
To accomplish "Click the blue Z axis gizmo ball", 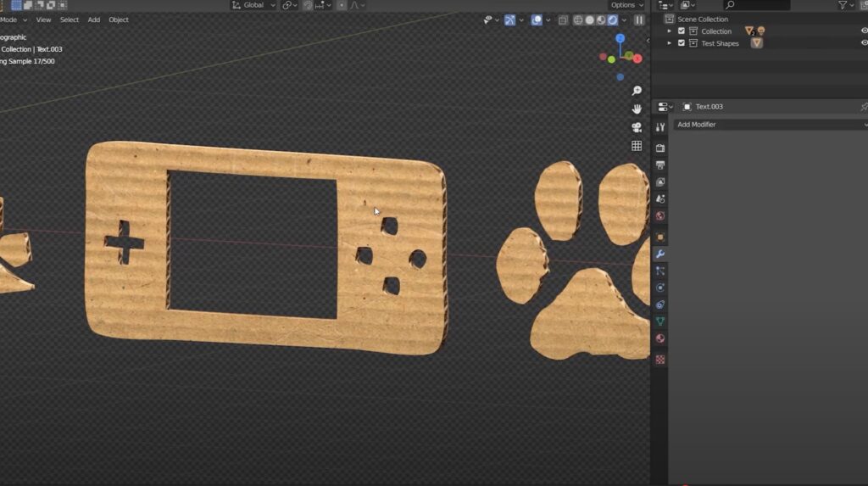I will [x=620, y=38].
